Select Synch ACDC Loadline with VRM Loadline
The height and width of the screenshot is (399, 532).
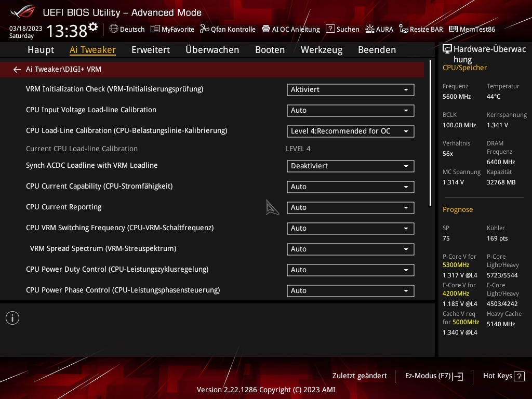click(x=92, y=165)
